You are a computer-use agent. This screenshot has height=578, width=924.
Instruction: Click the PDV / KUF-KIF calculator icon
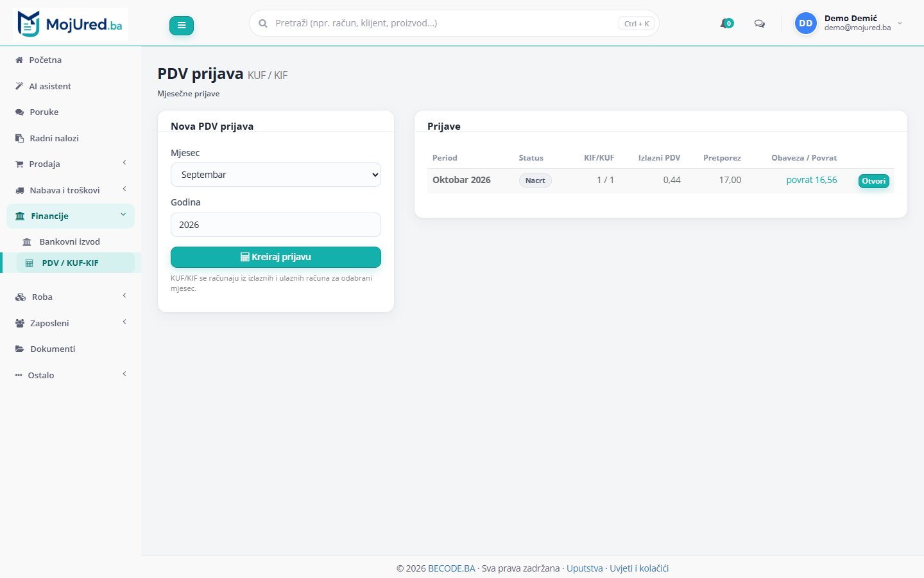click(29, 263)
